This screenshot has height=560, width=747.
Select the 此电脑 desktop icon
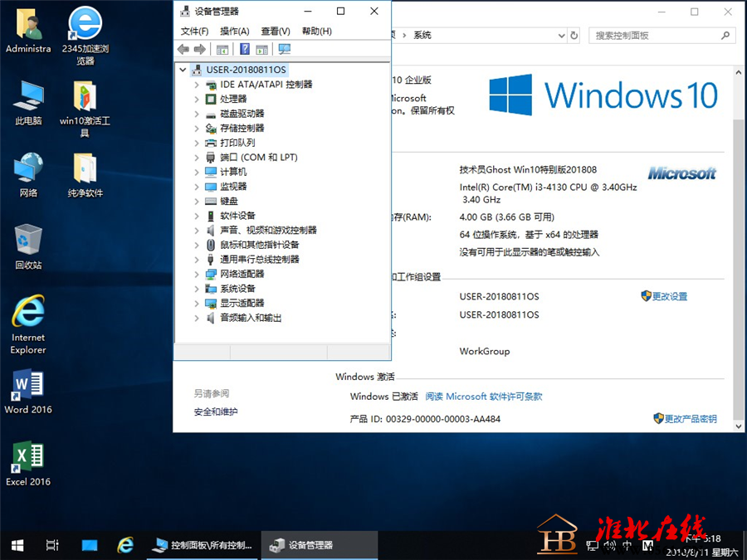coord(28,103)
